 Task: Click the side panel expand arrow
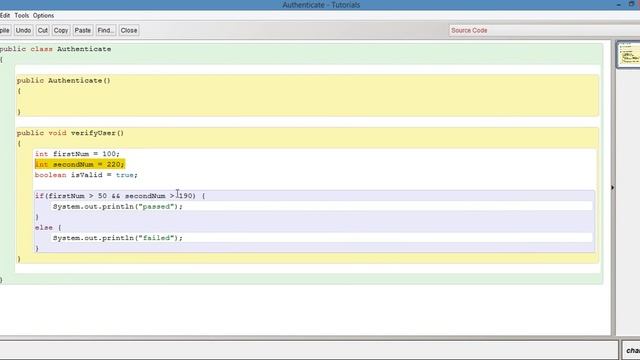(613, 188)
